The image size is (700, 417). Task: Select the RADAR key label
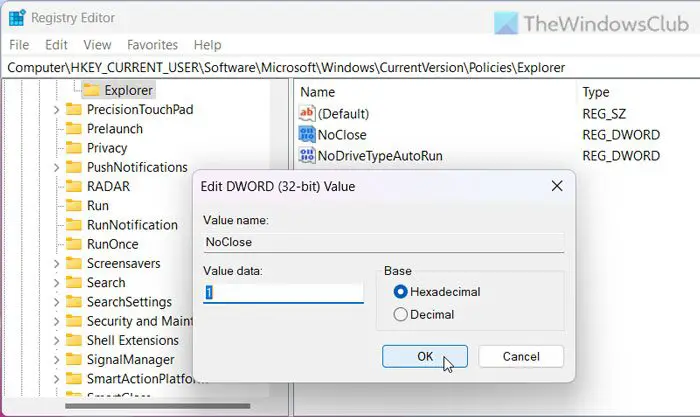click(x=108, y=186)
